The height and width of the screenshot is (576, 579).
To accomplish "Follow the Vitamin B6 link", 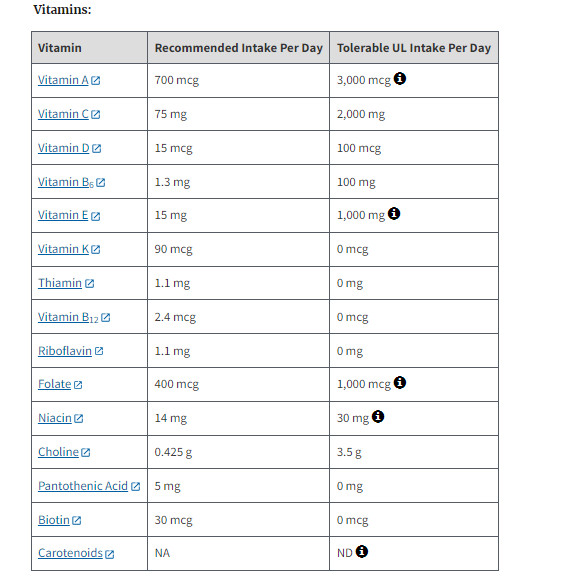I will pos(66,182).
